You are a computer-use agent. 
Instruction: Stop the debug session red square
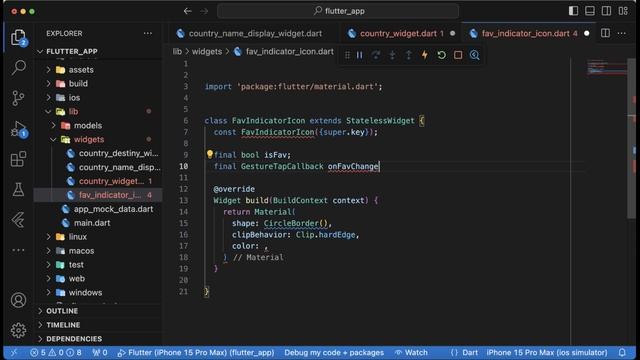click(x=458, y=55)
